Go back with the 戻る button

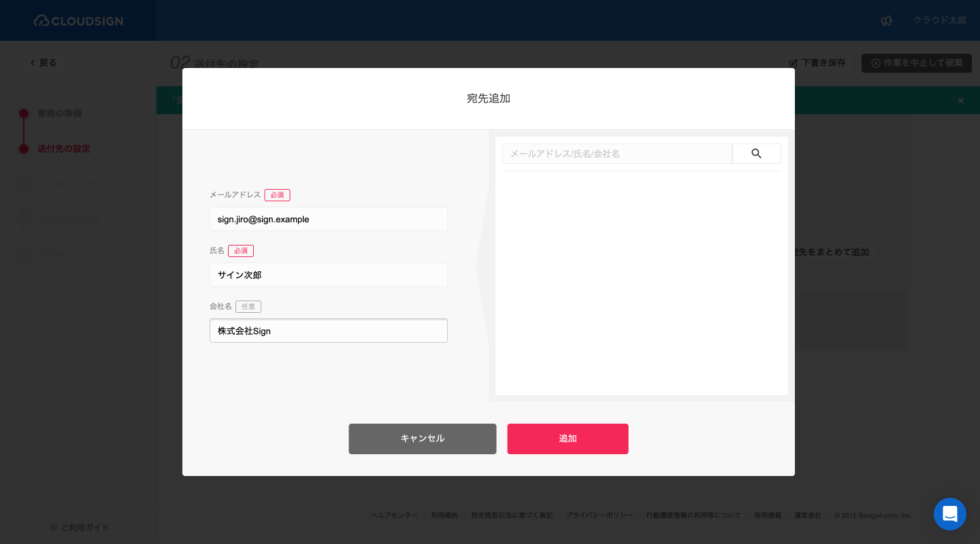click(42, 63)
